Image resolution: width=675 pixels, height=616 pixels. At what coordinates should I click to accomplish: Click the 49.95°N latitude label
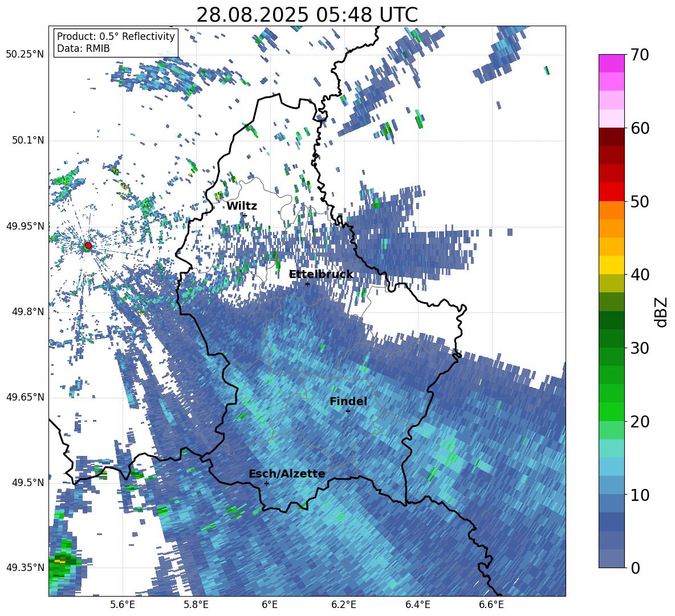click(x=25, y=226)
